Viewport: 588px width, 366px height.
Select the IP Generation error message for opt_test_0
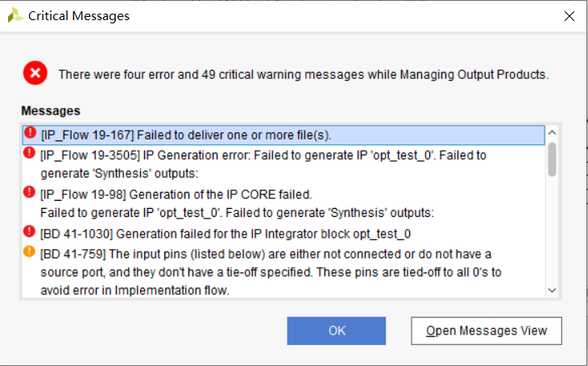click(x=263, y=161)
